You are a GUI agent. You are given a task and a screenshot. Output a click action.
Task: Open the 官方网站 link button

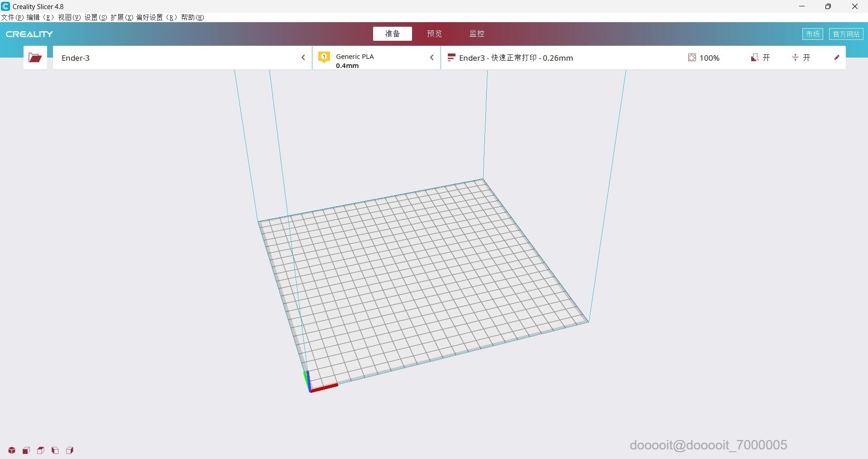(846, 34)
